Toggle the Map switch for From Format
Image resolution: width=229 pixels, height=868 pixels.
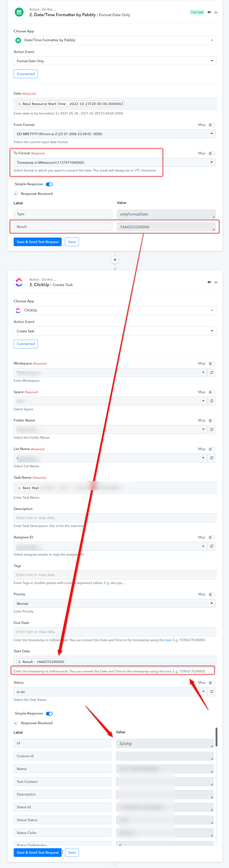tap(212, 125)
